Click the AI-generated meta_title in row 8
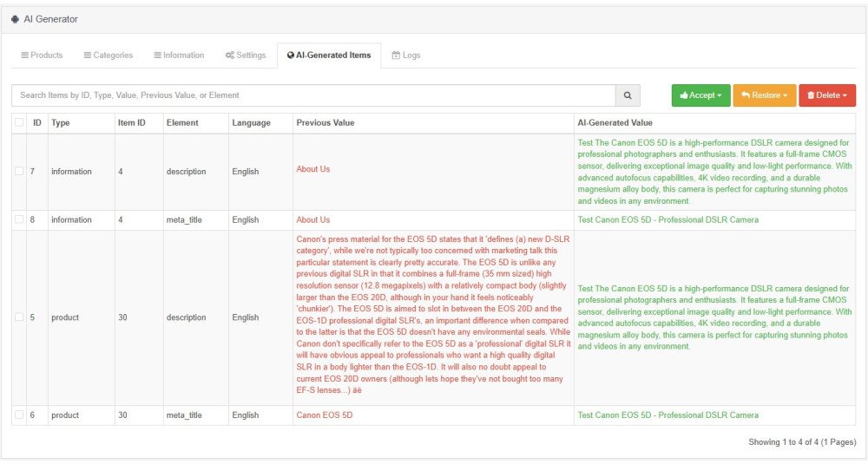 668,219
